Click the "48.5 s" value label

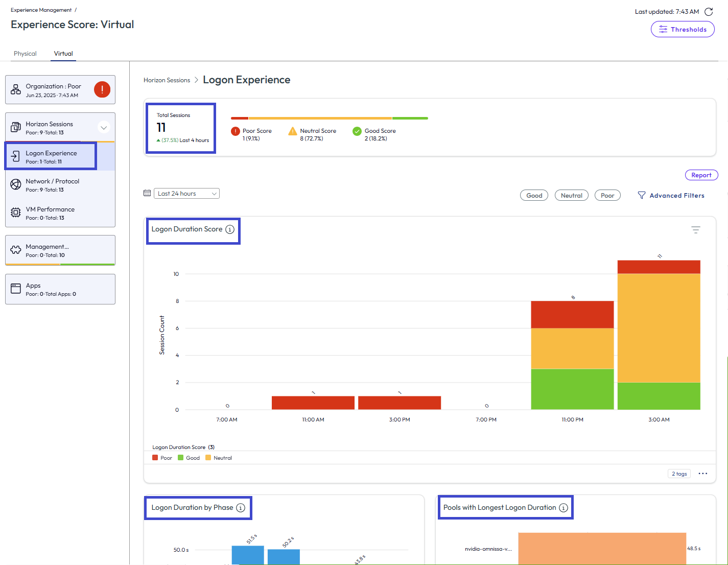(x=694, y=549)
